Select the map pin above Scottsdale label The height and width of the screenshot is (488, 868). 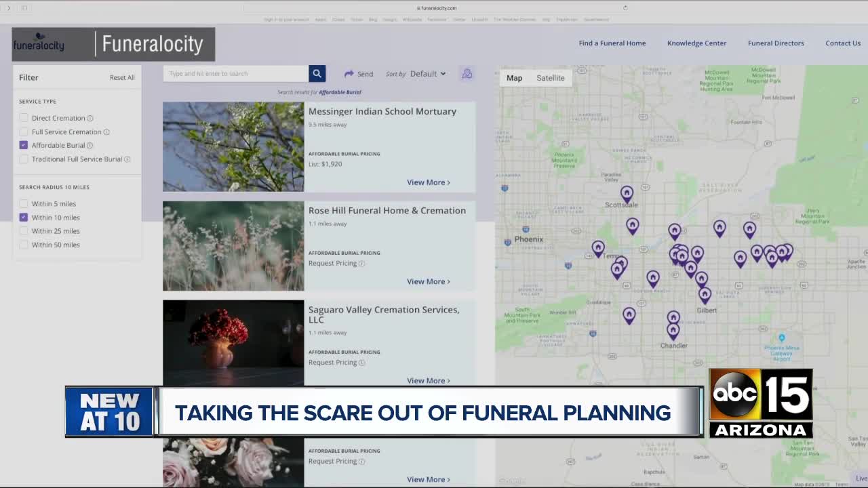click(627, 193)
